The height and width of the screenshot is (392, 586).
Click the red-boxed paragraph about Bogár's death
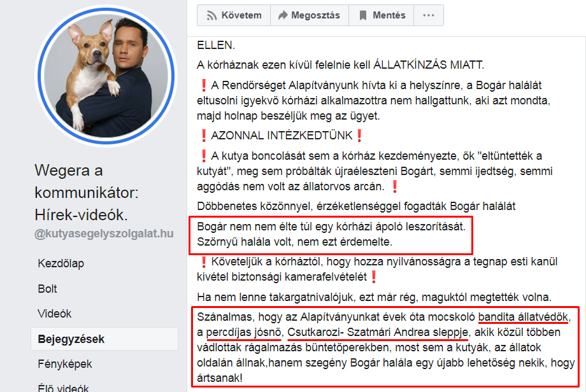click(x=331, y=234)
